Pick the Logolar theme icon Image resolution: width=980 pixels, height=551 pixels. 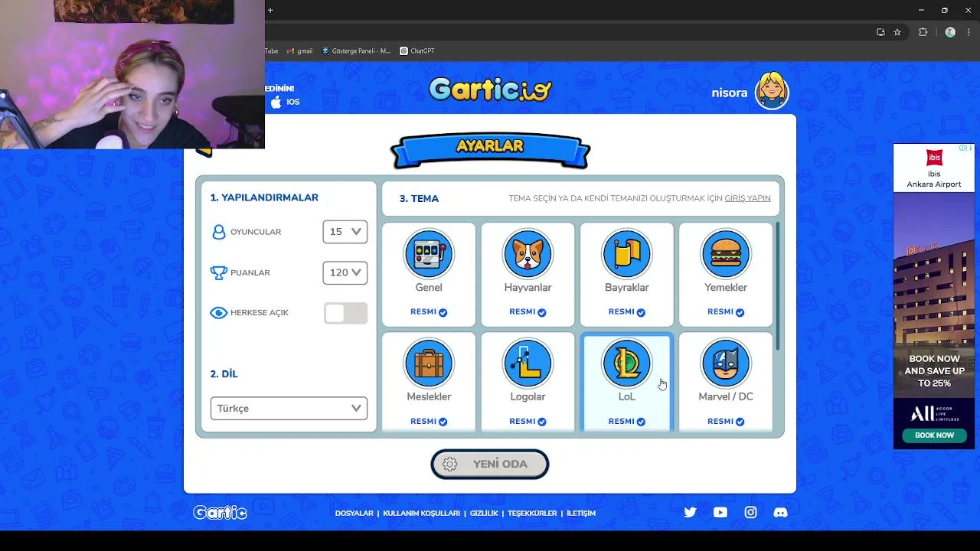click(x=528, y=364)
